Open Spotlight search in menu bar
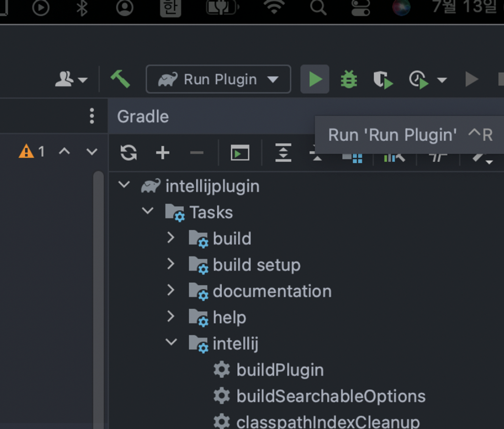This screenshot has width=504, height=429. pyautogui.click(x=318, y=7)
